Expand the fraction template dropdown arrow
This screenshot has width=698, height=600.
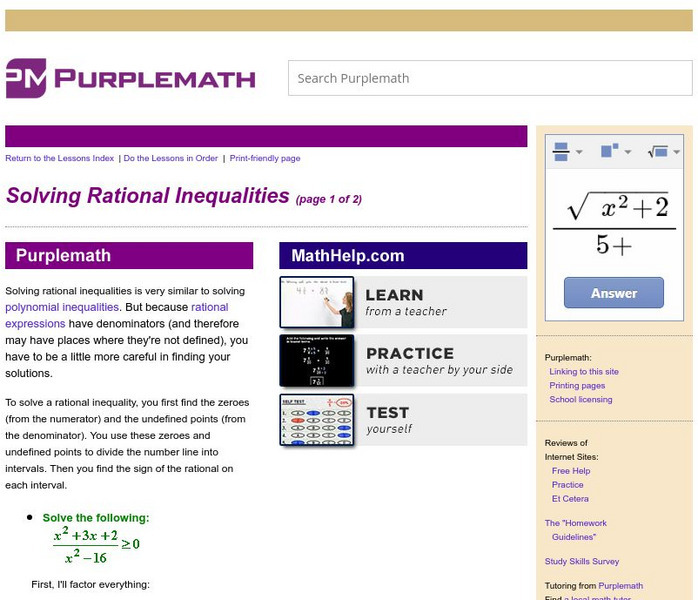[579, 152]
